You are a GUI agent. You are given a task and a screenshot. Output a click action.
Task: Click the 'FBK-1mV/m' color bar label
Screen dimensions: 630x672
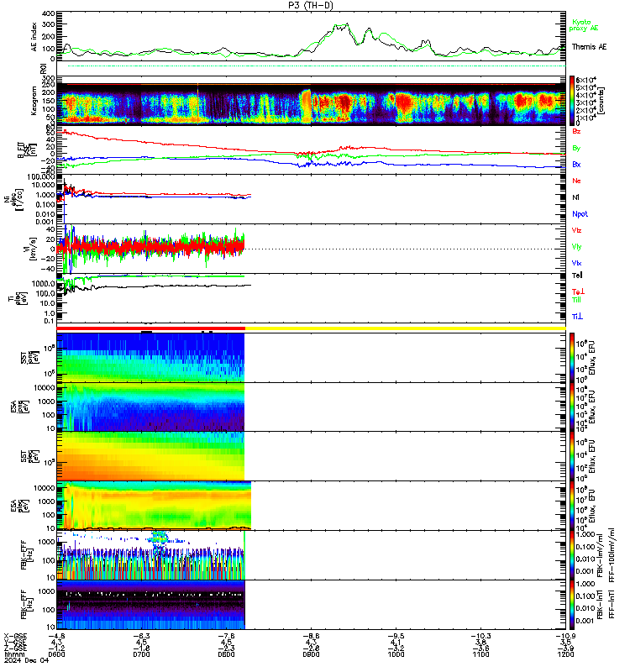pyautogui.click(x=601, y=555)
